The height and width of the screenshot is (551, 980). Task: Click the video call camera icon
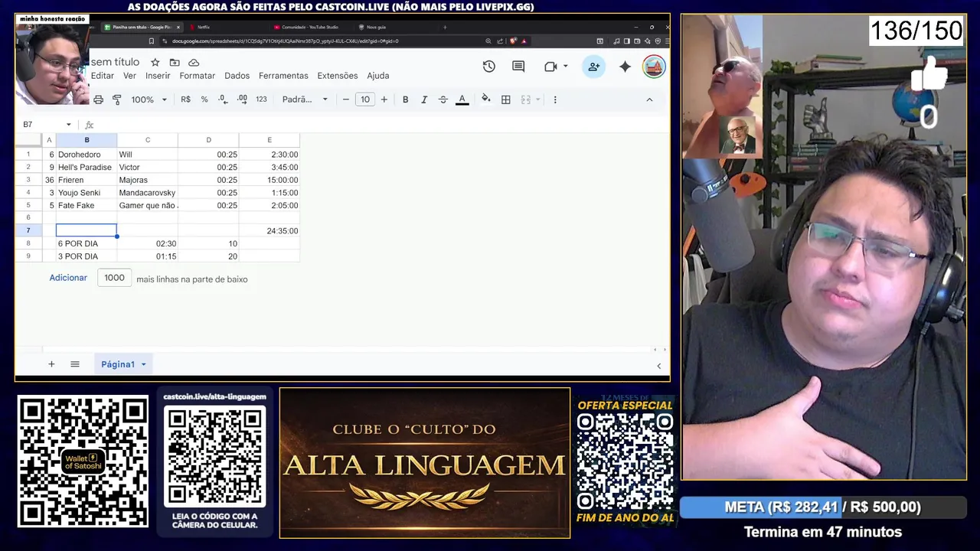[550, 67]
